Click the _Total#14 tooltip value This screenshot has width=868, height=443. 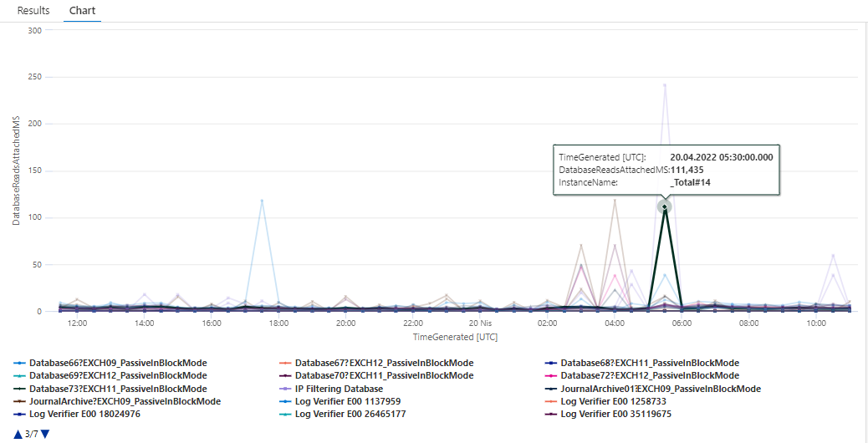(691, 181)
